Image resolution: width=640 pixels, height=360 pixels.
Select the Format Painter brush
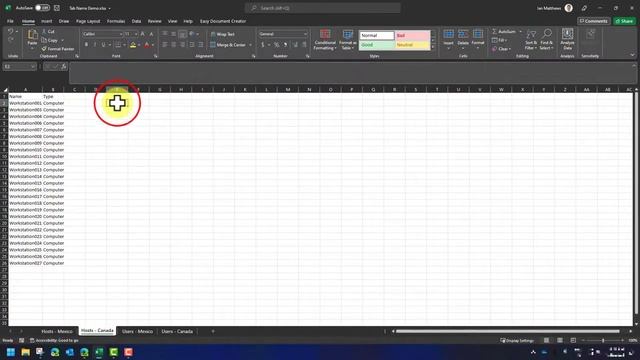[x=44, y=49]
